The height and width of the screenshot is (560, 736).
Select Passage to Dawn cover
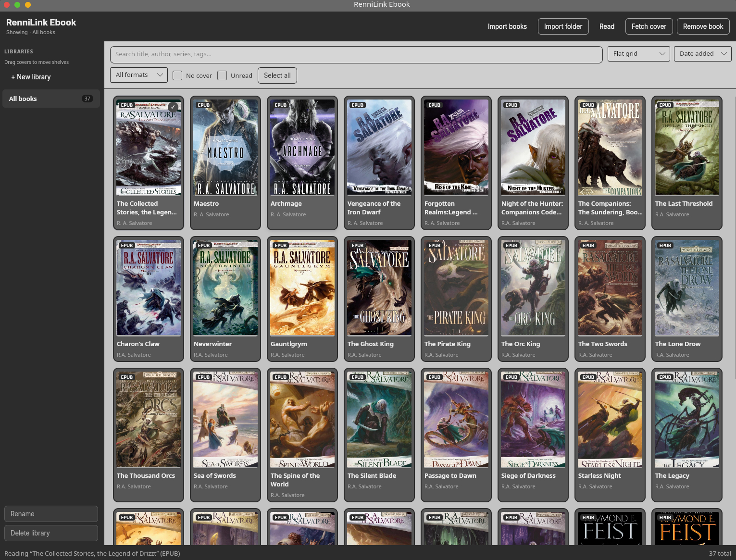click(456, 420)
